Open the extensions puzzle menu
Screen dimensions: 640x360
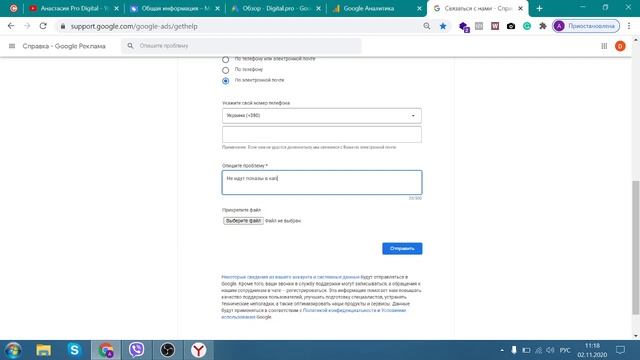click(542, 26)
